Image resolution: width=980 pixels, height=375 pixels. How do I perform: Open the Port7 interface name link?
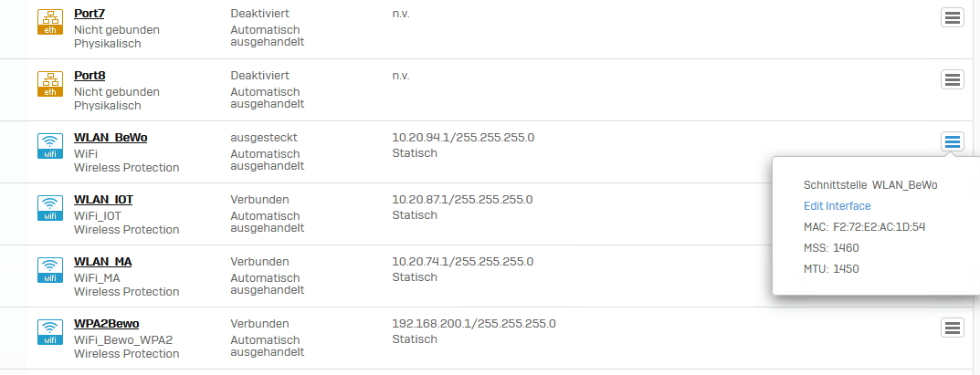tap(90, 14)
